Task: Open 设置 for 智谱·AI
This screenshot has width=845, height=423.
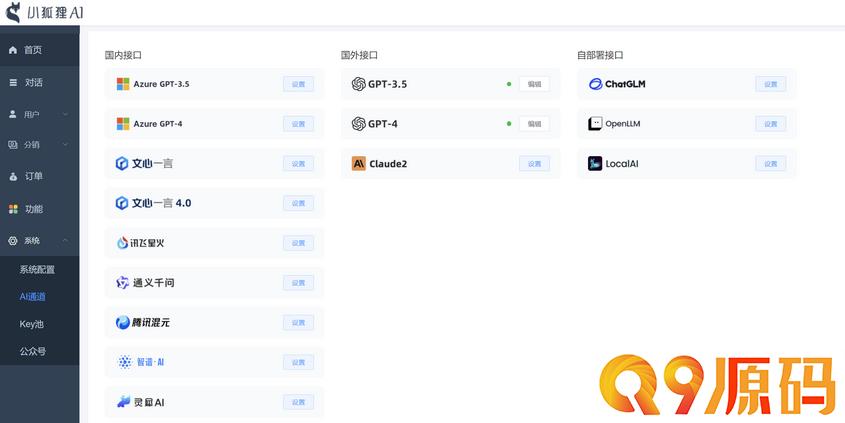Action: [x=299, y=362]
